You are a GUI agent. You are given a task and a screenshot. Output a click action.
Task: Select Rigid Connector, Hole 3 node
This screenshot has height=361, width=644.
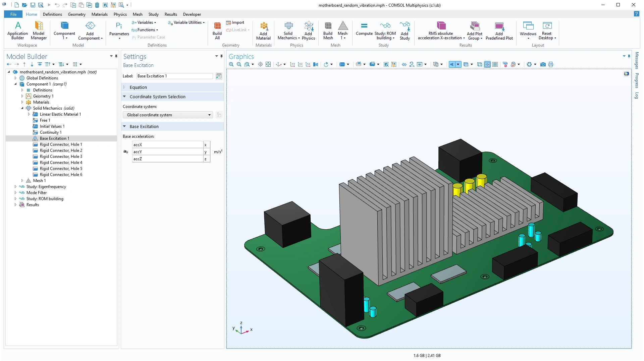(61, 157)
